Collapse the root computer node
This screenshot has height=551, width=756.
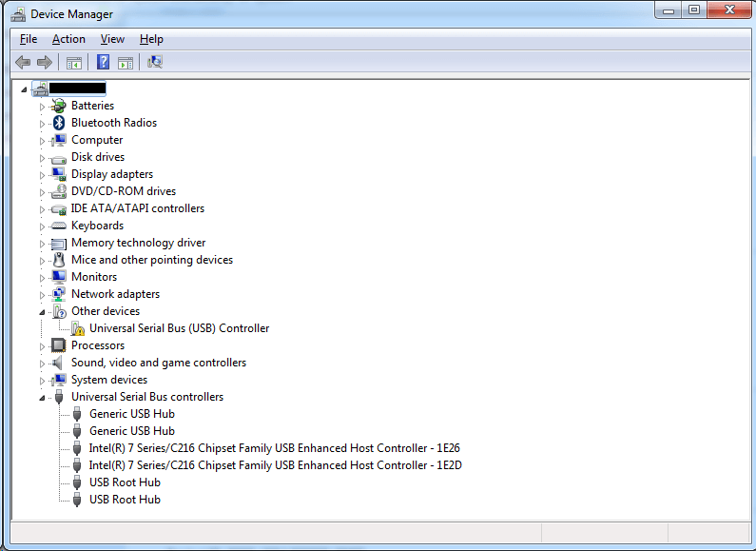point(24,89)
